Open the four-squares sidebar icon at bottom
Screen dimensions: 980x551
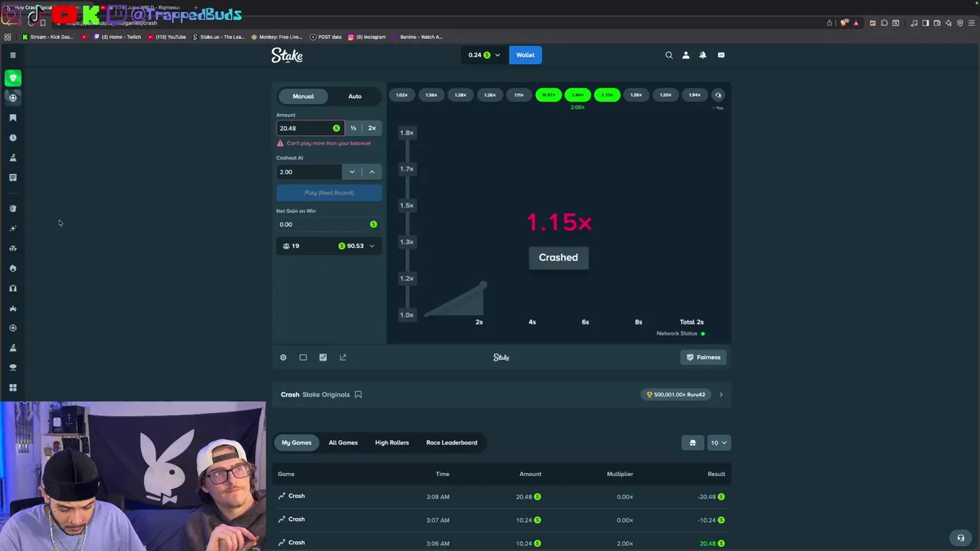click(13, 388)
